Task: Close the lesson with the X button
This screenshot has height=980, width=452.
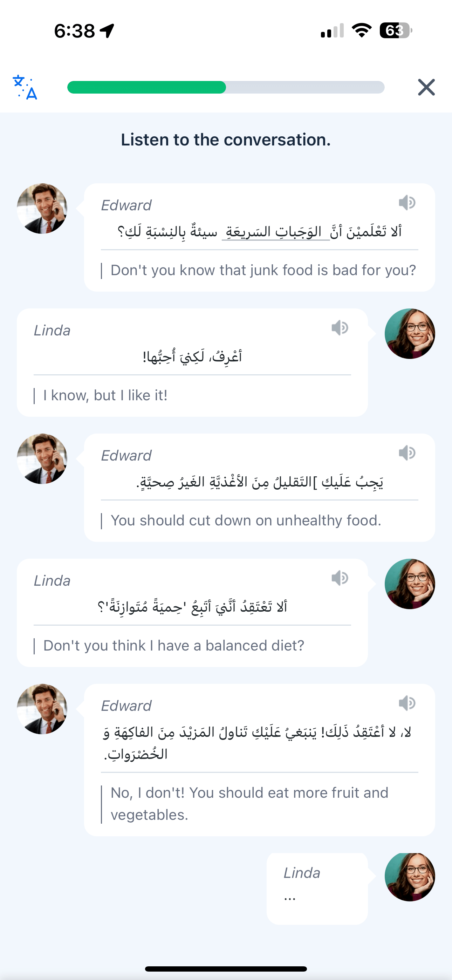Action: click(x=426, y=88)
